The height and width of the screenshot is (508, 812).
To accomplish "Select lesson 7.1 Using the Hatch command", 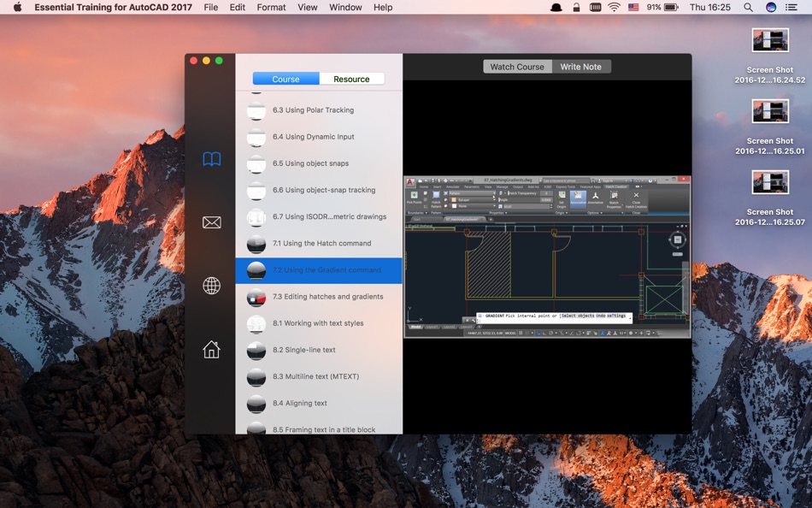I will click(319, 243).
